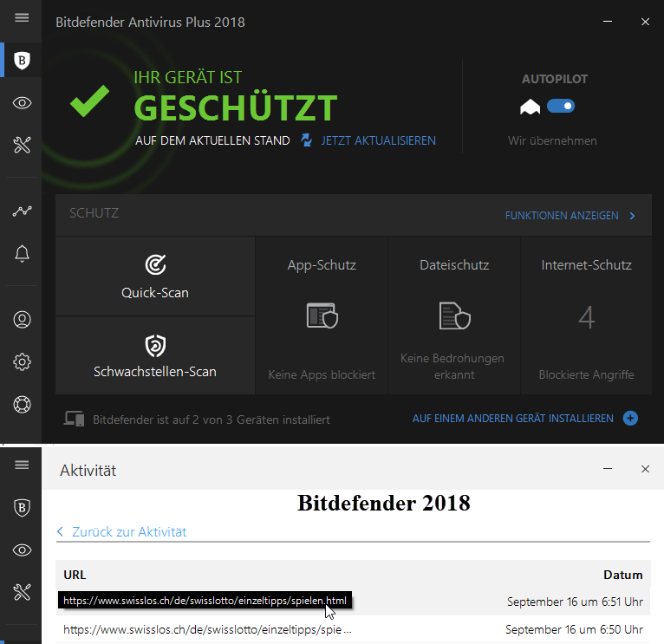
Task: Click the blocked attacks number 4
Action: (x=587, y=317)
